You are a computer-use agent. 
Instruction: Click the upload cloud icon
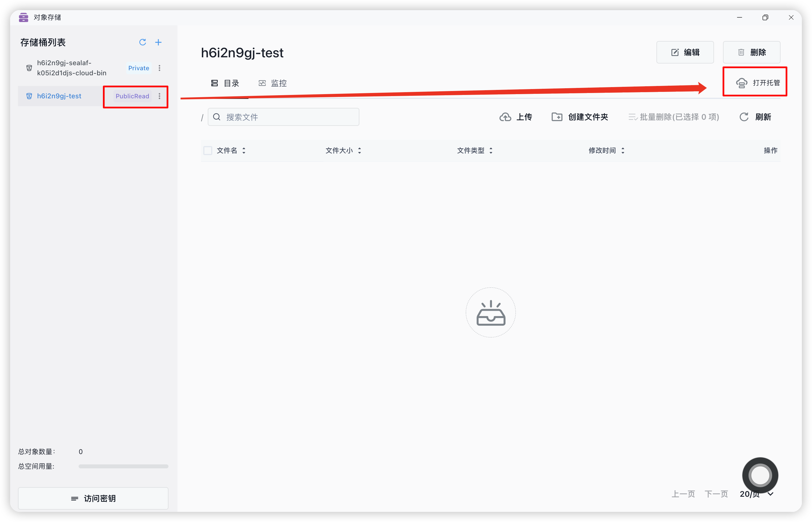tap(505, 117)
